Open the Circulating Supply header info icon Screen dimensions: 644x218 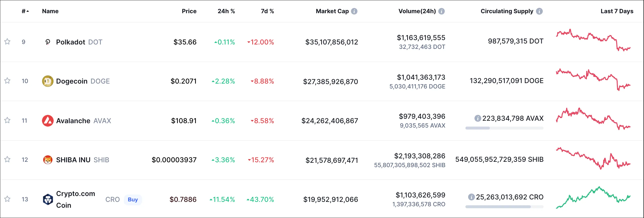click(x=539, y=11)
